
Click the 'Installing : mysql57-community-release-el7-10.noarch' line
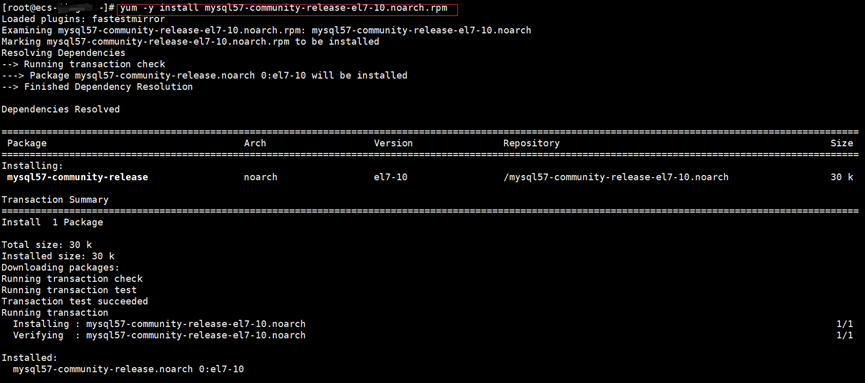pos(159,324)
